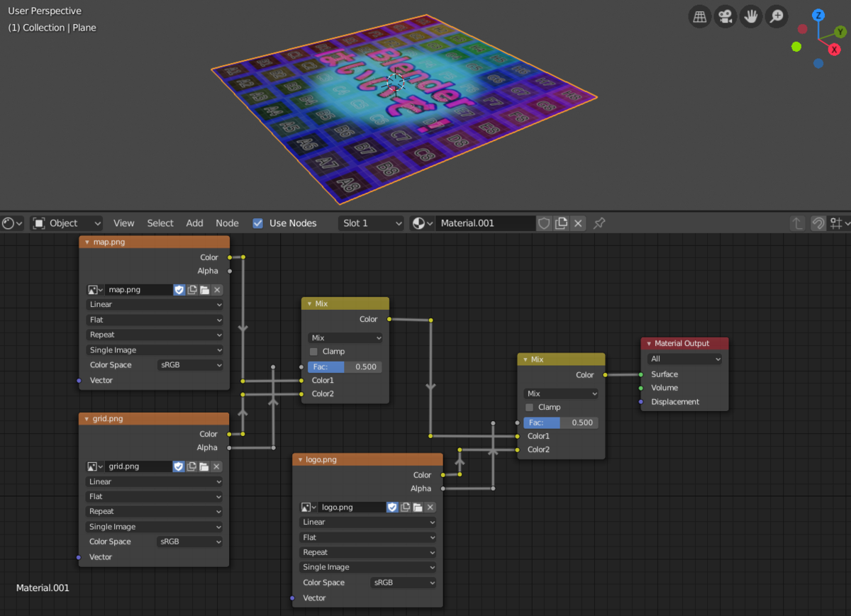Click the pan view hand icon

(751, 16)
